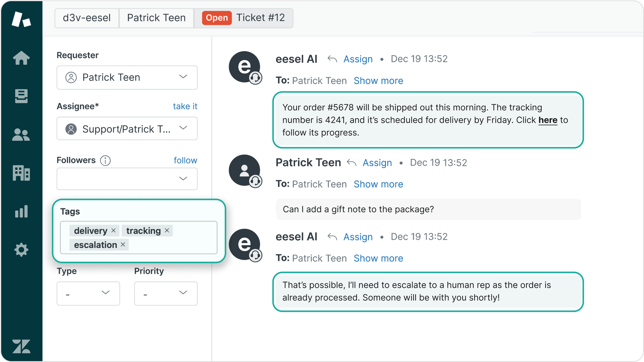Image resolution: width=644 pixels, height=362 pixels.
Task: Click here to follow shipment progress
Action: [x=548, y=120]
